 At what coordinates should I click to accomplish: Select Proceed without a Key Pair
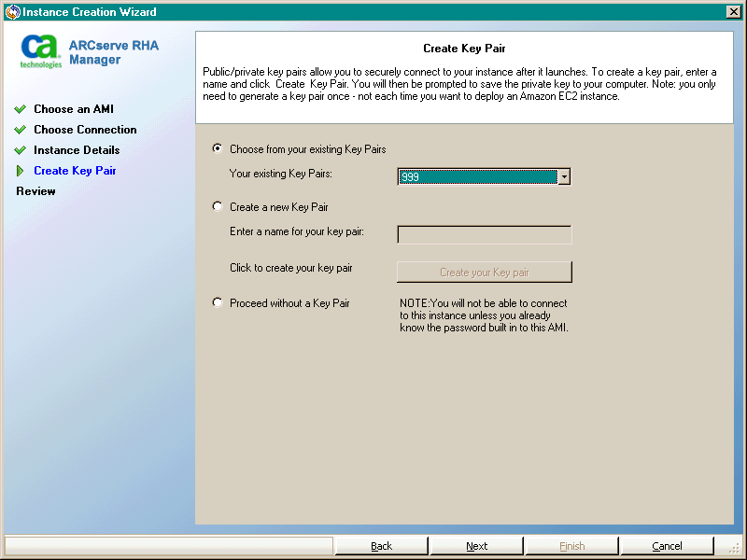(x=217, y=303)
